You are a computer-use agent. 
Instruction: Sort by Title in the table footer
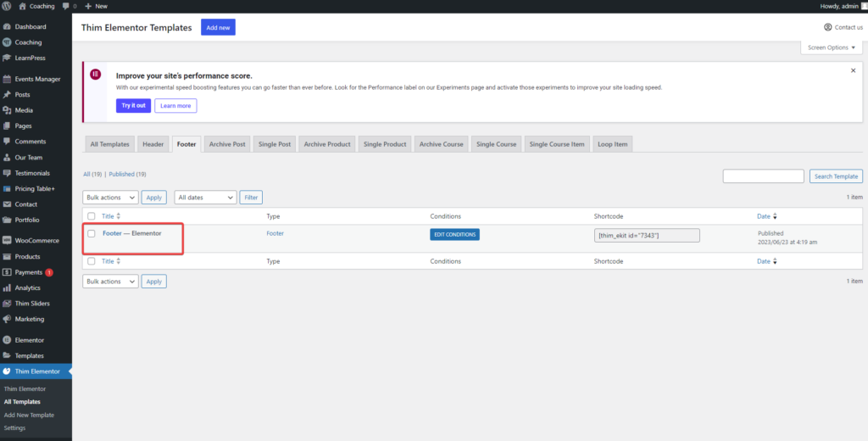111,261
